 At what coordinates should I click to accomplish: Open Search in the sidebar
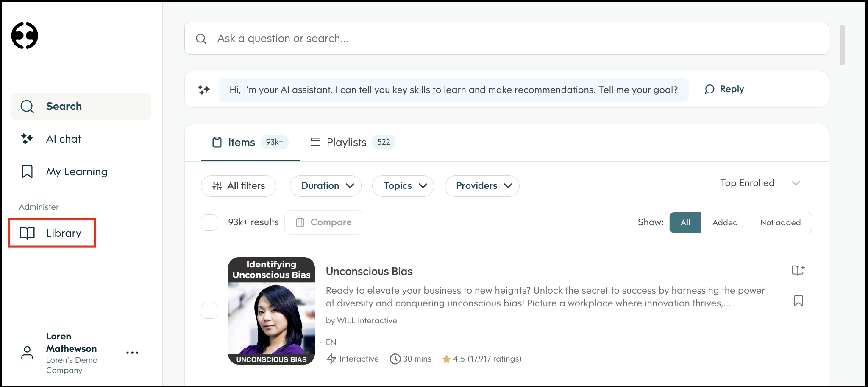pos(81,107)
